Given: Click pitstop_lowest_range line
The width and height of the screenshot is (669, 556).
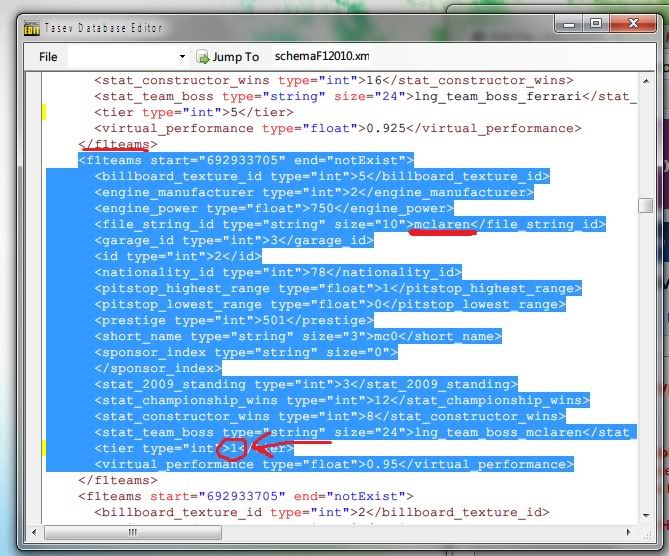Looking at the screenshot, I should coord(330,304).
